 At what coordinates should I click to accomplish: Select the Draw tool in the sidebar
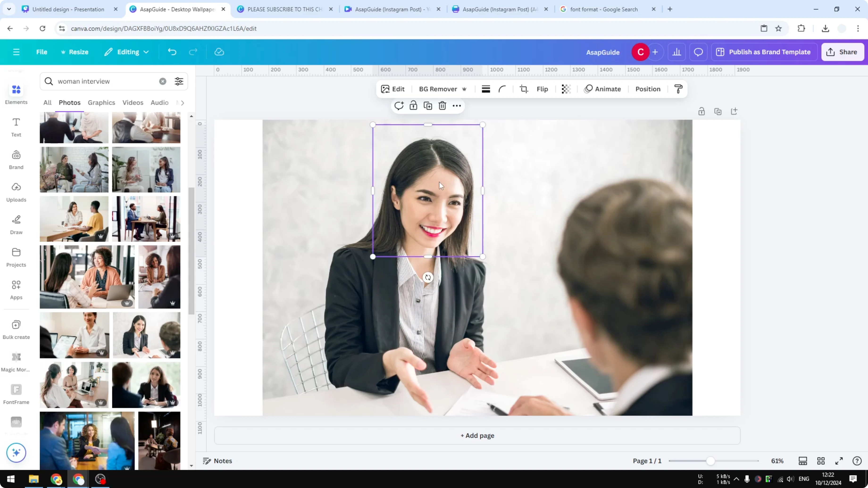point(16,224)
